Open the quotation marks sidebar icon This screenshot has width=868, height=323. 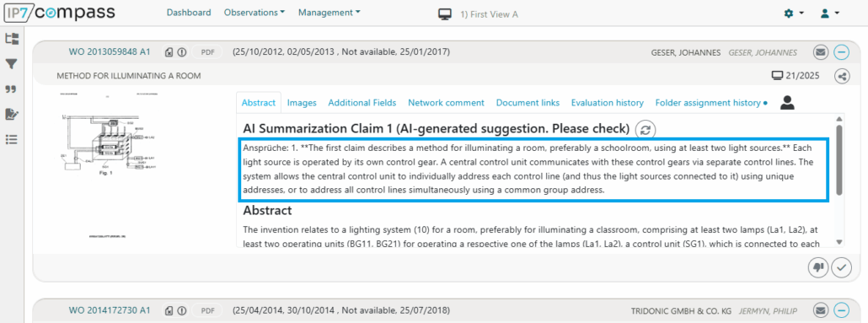pos(11,89)
